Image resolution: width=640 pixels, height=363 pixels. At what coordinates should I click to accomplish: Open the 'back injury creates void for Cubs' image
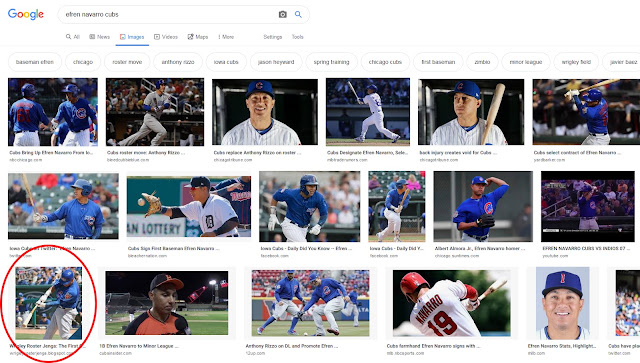coord(471,112)
